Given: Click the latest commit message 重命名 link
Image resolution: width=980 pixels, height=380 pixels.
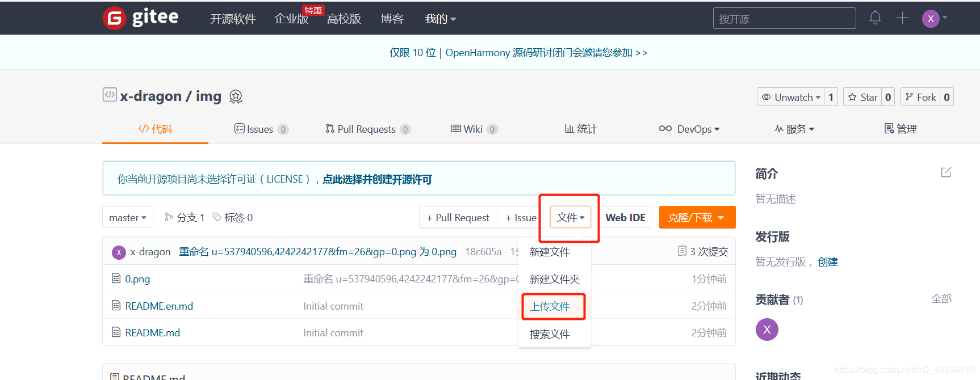Looking at the screenshot, I should click(317, 251).
